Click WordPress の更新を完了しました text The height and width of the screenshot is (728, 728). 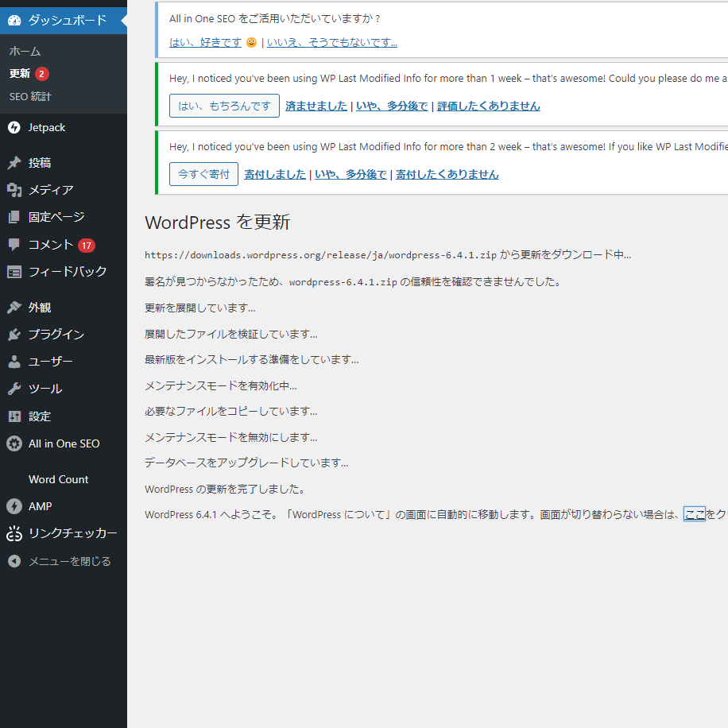pos(226,489)
